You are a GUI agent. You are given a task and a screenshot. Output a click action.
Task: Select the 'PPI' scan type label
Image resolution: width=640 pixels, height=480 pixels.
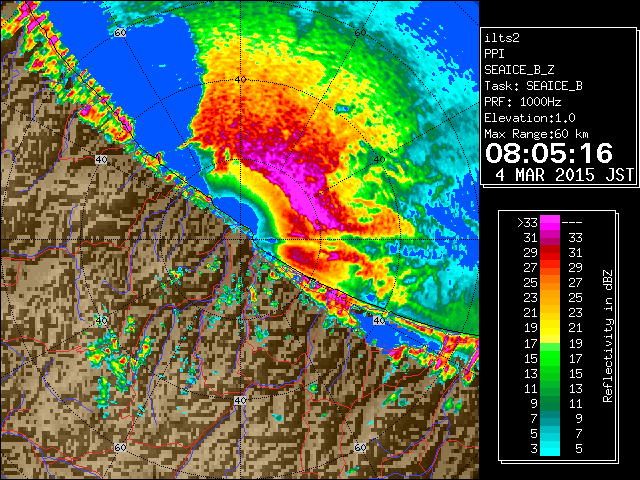pyautogui.click(x=494, y=54)
